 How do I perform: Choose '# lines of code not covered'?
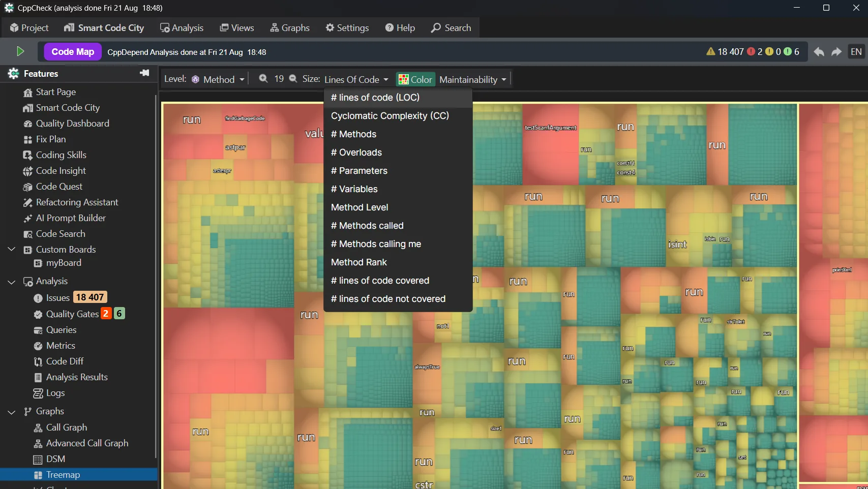point(398,299)
